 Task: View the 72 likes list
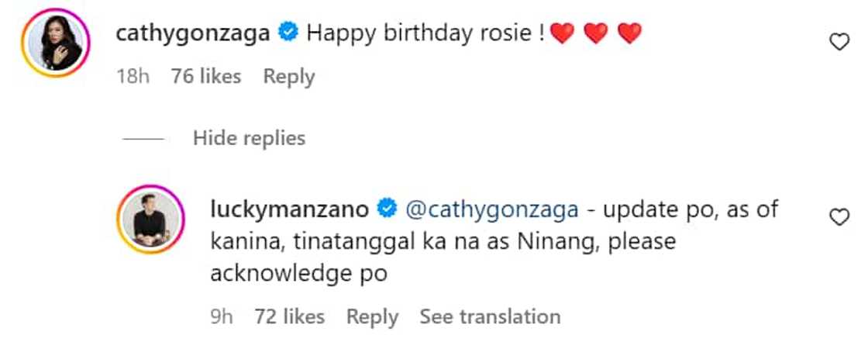(x=289, y=316)
